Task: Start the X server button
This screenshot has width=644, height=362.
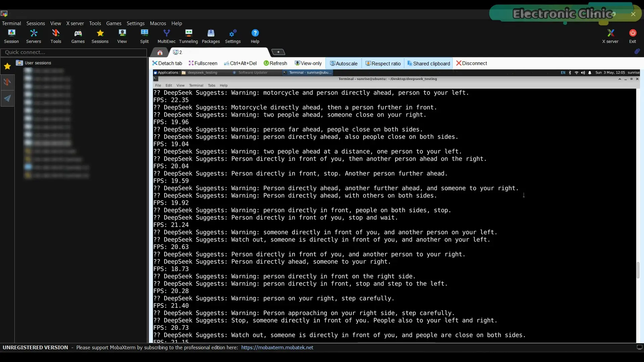Action: pyautogui.click(x=610, y=36)
